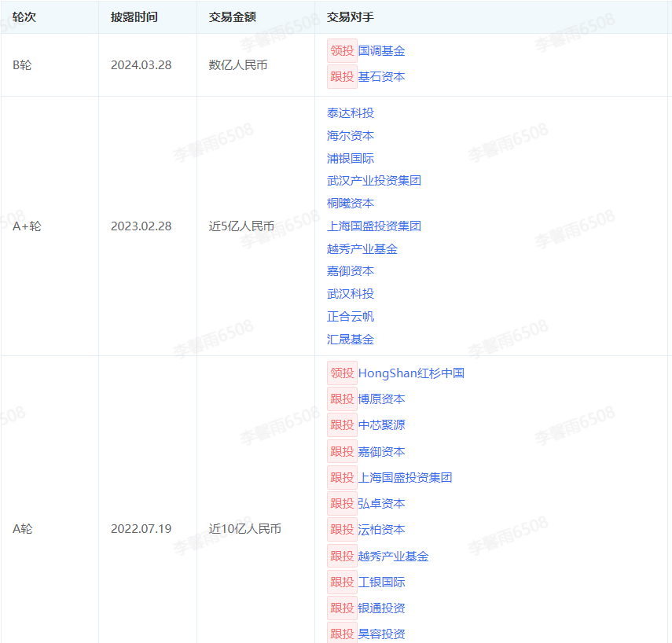Open the 武汉科投 investor link
The height and width of the screenshot is (643, 672).
(x=350, y=294)
